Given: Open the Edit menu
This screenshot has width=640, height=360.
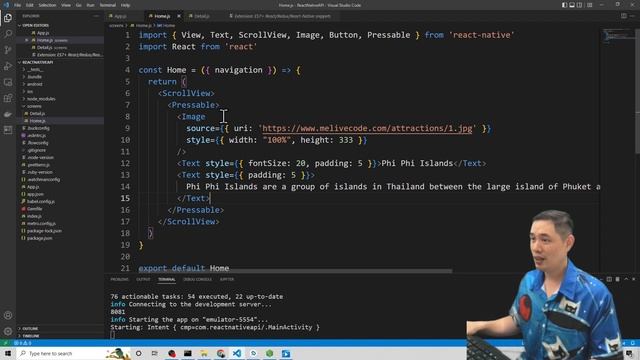Looking at the screenshot, I should click(x=30, y=5).
